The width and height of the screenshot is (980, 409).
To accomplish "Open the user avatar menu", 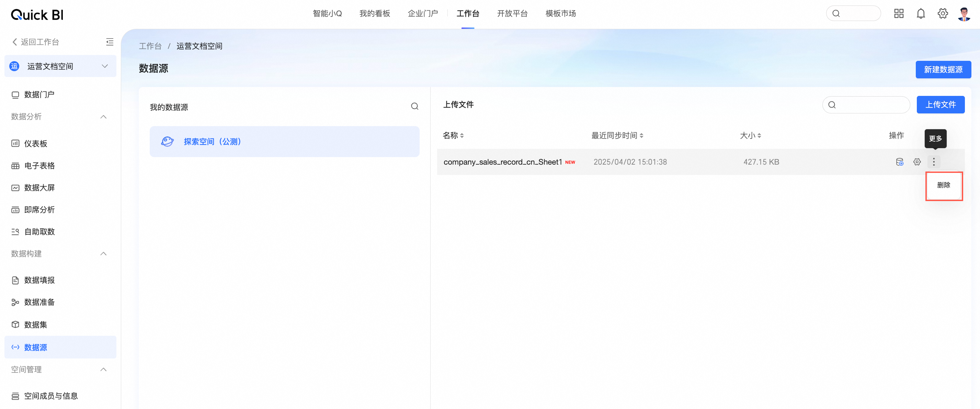I will click(x=964, y=14).
